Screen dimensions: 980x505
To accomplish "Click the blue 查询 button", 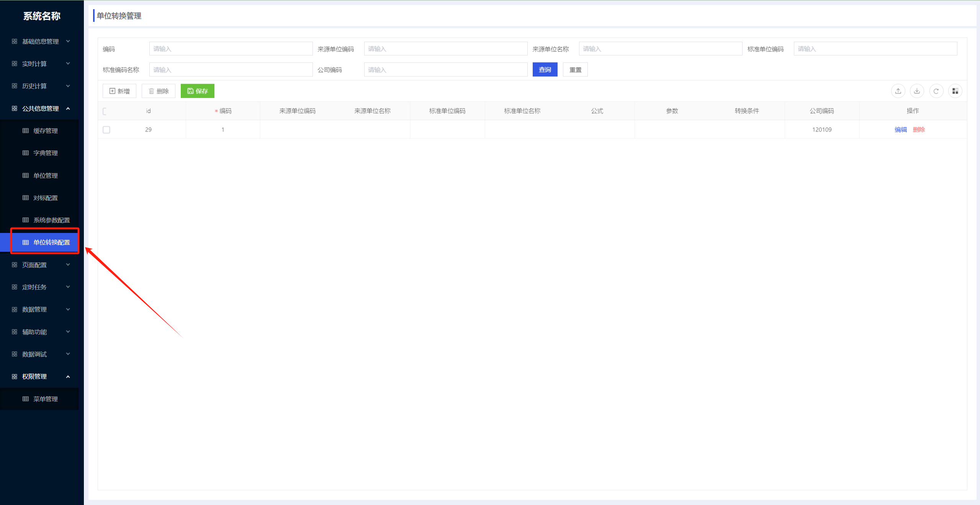I will pos(545,70).
